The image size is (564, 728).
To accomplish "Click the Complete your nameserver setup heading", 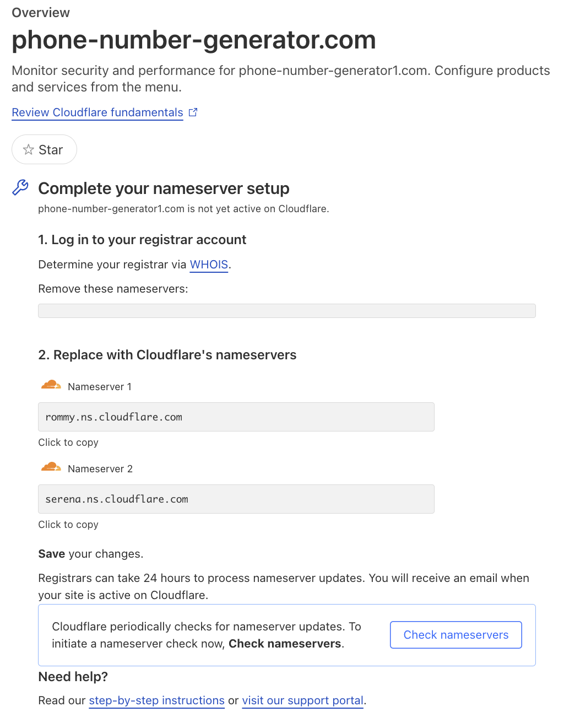I will (x=164, y=188).
